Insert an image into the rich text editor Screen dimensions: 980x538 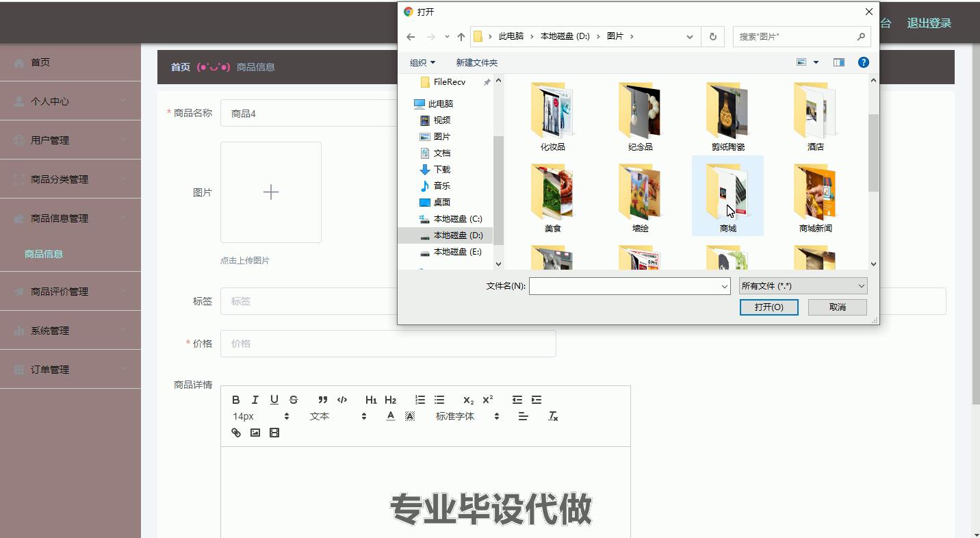pyautogui.click(x=255, y=433)
